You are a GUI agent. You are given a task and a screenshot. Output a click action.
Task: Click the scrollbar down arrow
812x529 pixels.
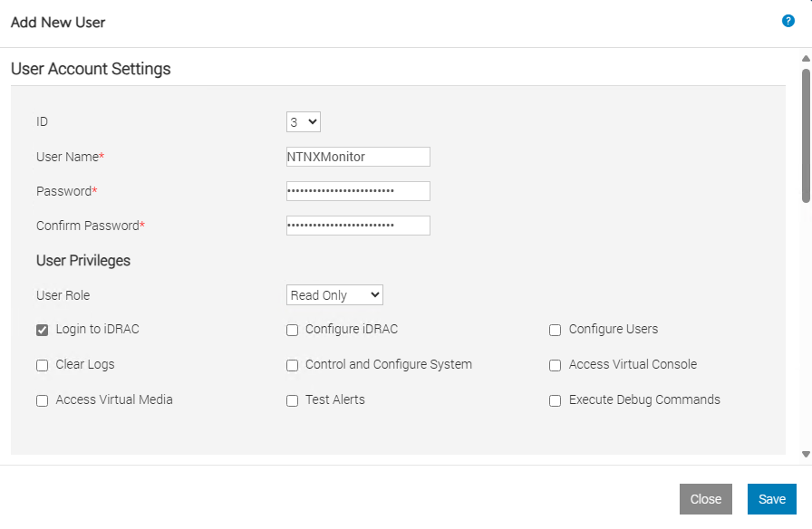point(806,454)
